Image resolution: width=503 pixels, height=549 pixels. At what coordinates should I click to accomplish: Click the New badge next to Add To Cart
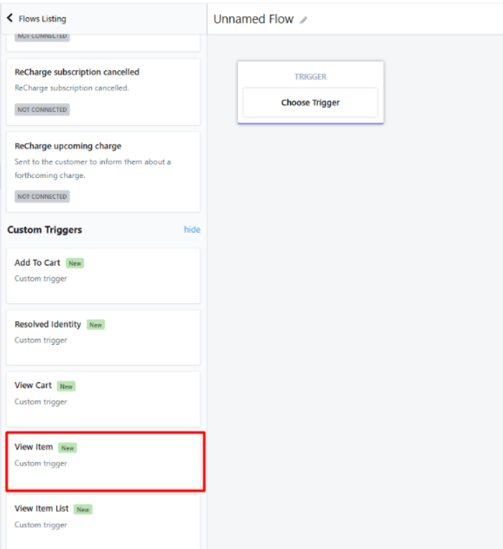click(75, 263)
